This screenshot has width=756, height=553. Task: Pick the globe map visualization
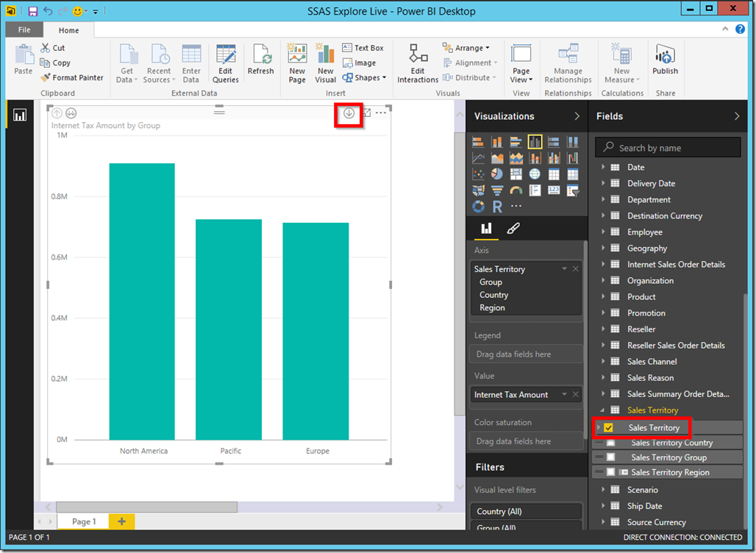click(535, 174)
